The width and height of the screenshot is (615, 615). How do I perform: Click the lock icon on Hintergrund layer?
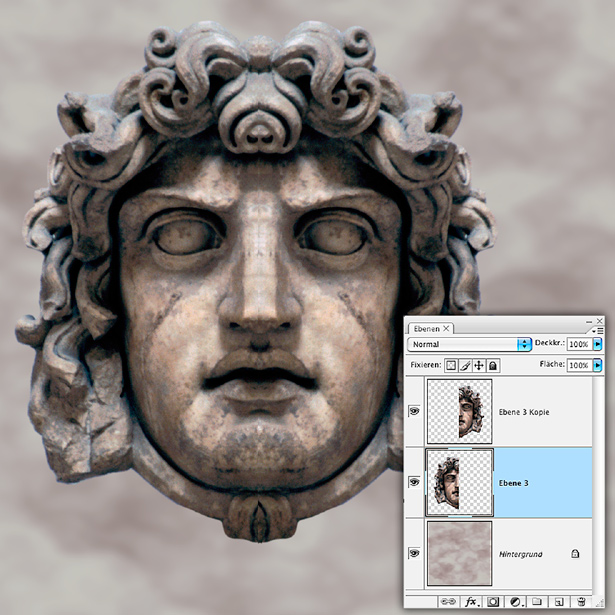click(576, 552)
